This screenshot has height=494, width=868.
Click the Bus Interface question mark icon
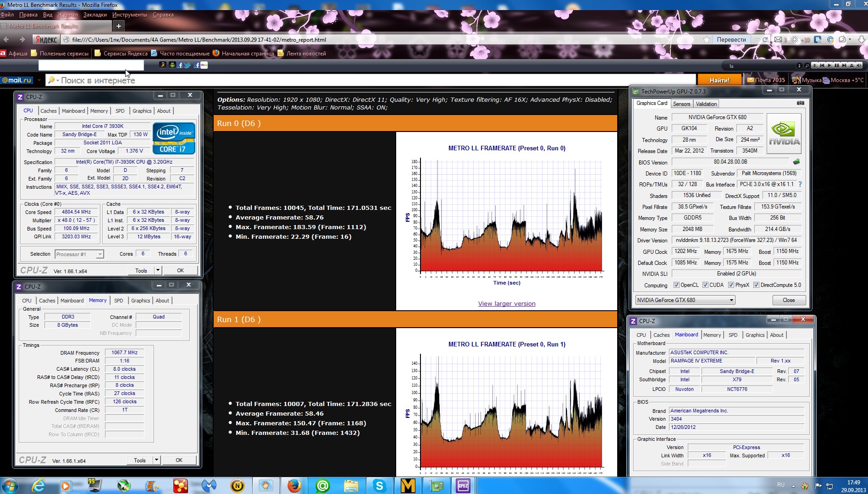pos(800,184)
